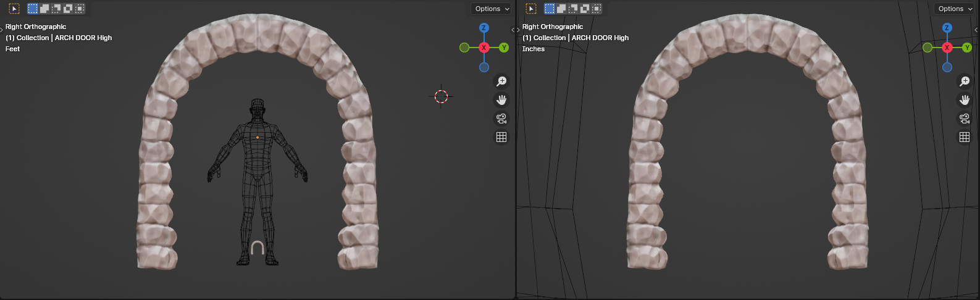Choose Intersect Selection mode in right viewport
980x300 pixels.
[x=597, y=9]
